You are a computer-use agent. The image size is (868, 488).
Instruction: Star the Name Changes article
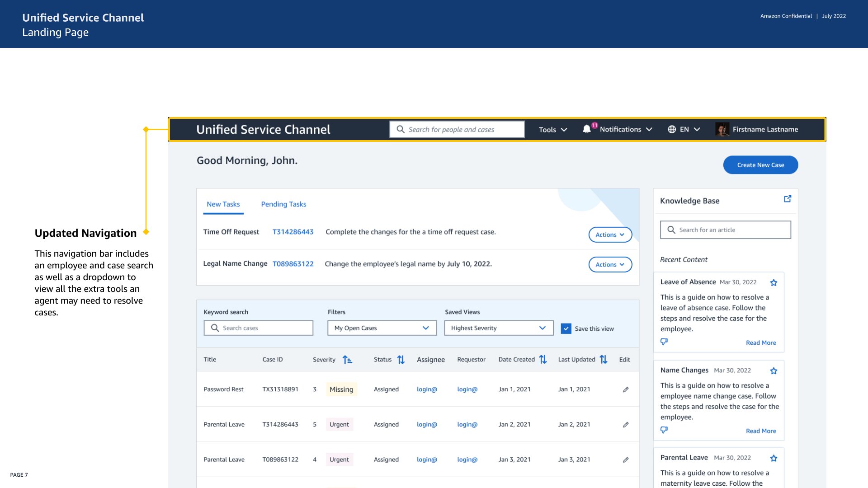[774, 371]
